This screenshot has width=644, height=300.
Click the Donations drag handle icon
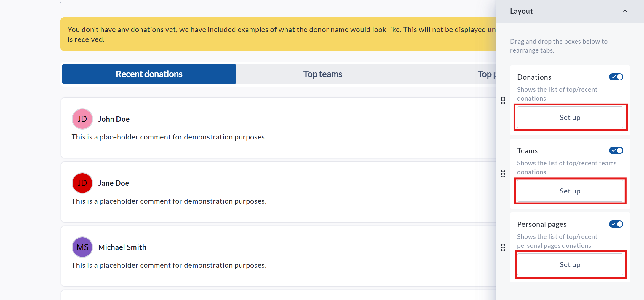[x=503, y=100]
